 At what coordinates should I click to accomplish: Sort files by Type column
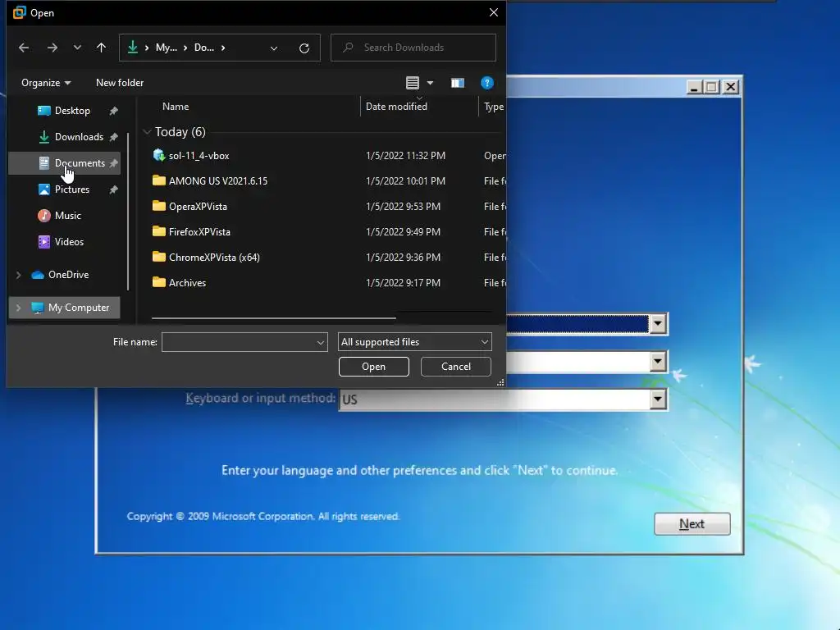click(493, 107)
